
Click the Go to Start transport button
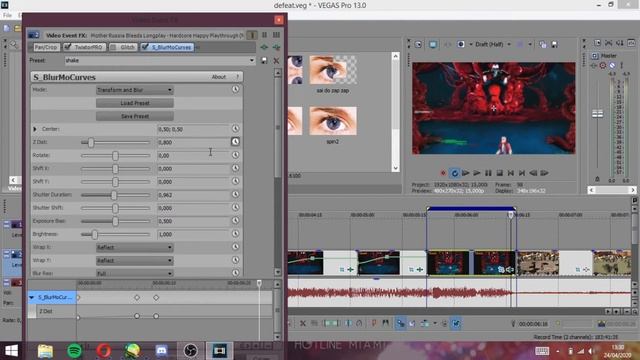[x=511, y=173]
